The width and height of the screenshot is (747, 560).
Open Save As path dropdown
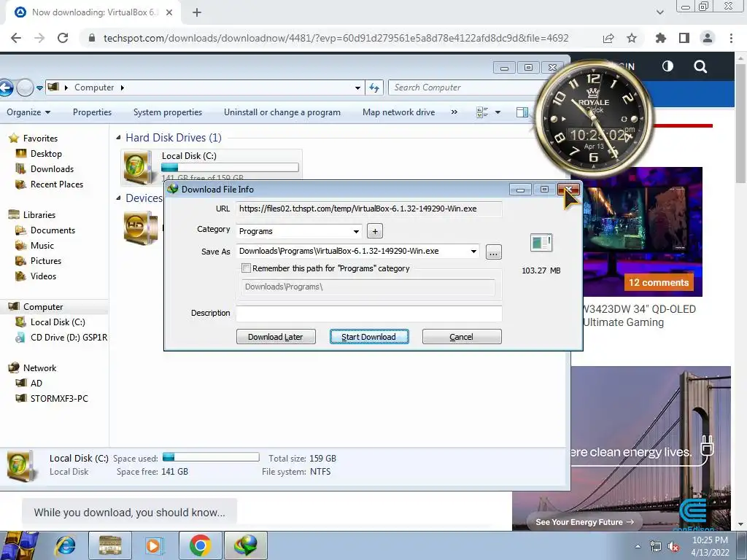(473, 251)
